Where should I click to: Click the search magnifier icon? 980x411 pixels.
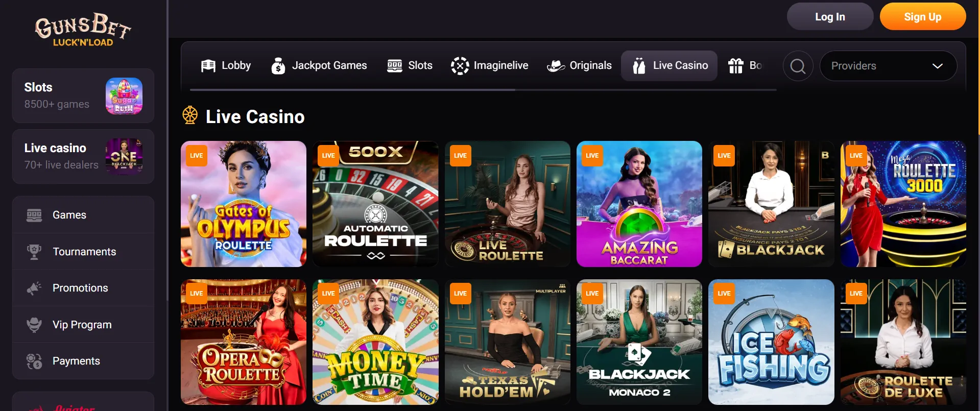(798, 66)
